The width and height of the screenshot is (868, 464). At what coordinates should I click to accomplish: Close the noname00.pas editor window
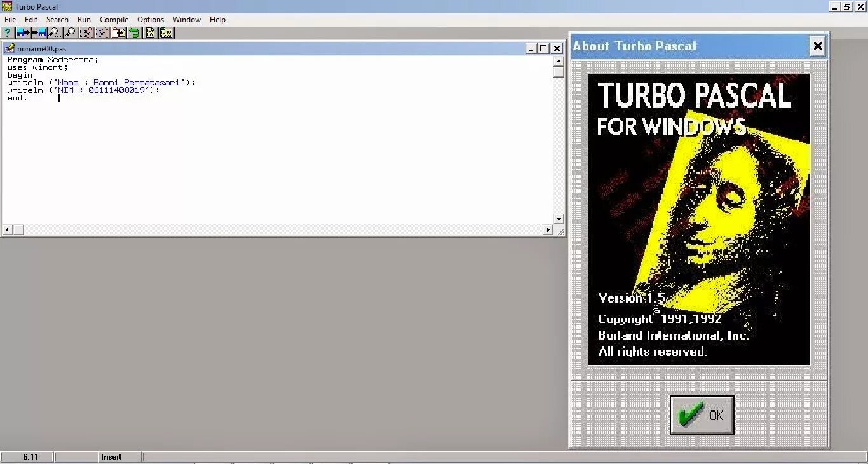(557, 48)
